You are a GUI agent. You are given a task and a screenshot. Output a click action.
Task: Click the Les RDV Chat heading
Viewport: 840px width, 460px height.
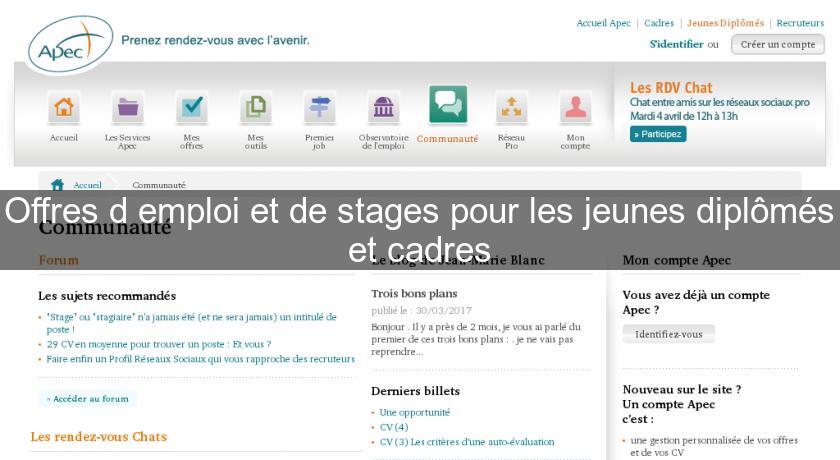point(671,88)
